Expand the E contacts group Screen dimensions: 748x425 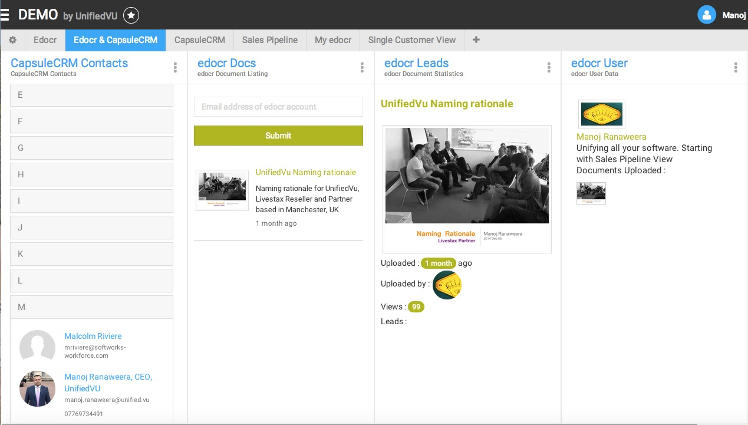[92, 95]
